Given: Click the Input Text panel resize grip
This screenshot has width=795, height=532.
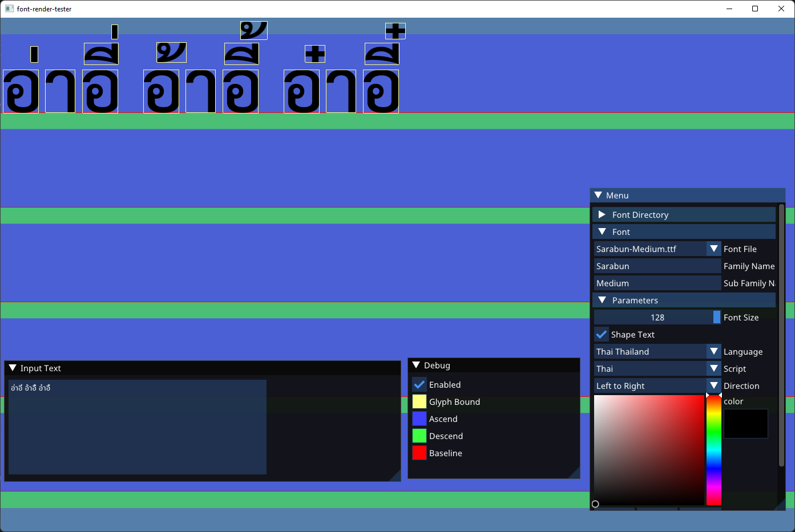Looking at the screenshot, I should pyautogui.click(x=397, y=476).
